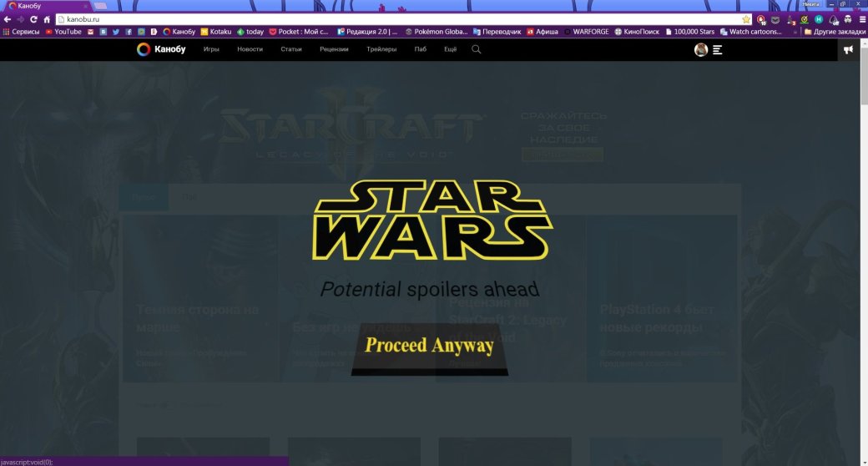This screenshot has width=868, height=466.
Task: Expand the bookmarks overflow chevron
Action: point(795,32)
